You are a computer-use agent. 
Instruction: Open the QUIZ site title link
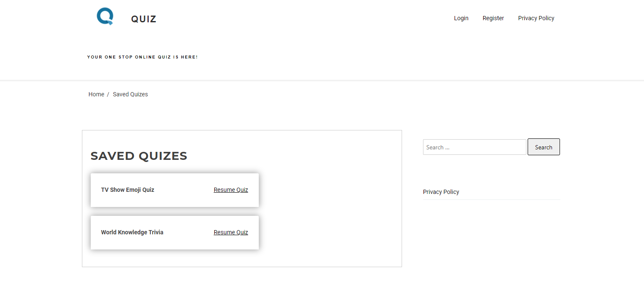(144, 19)
